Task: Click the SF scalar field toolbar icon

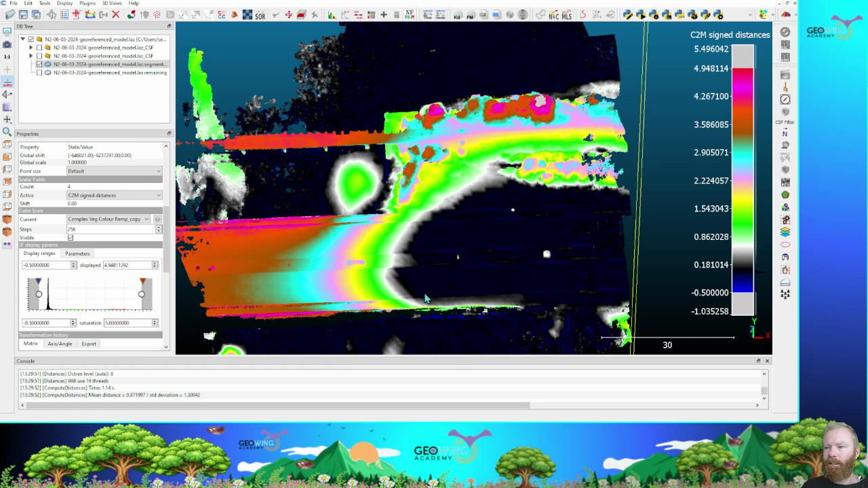Action: pyautogui.click(x=410, y=14)
